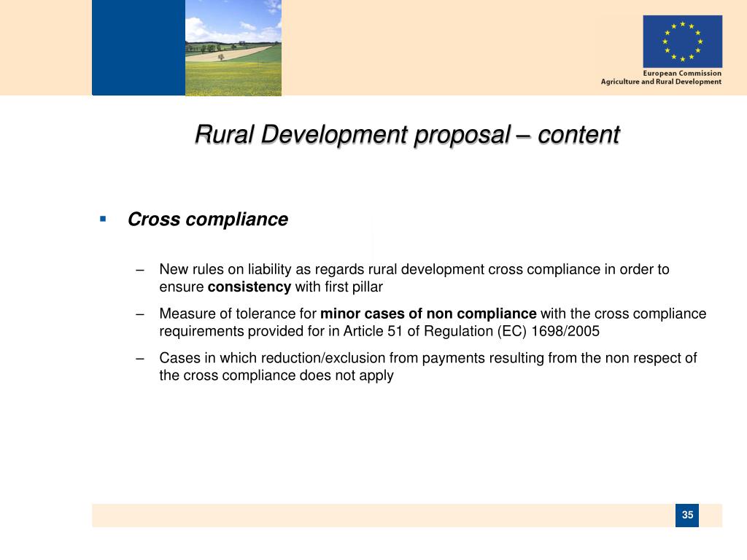Click the countryside landscape photo in header
This screenshot has height=560, width=747.
click(233, 47)
